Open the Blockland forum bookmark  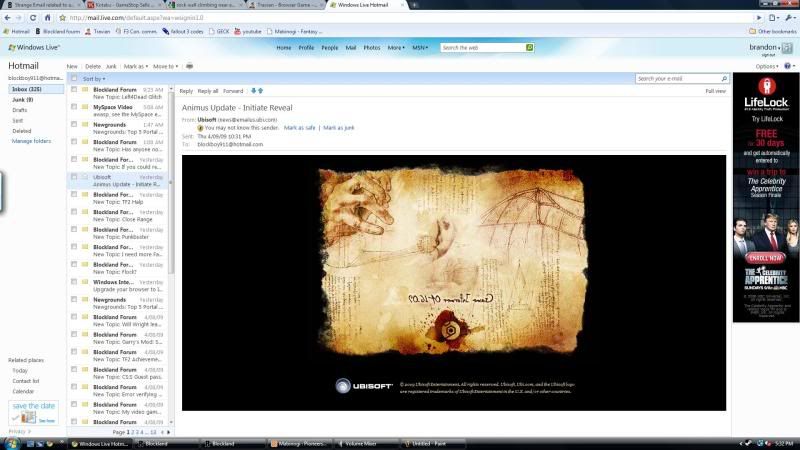click(x=58, y=32)
